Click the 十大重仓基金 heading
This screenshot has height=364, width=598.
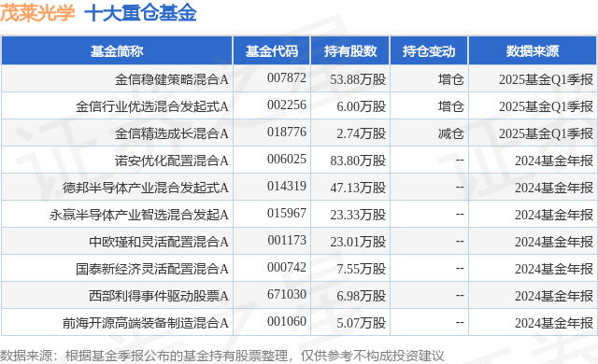point(140,12)
